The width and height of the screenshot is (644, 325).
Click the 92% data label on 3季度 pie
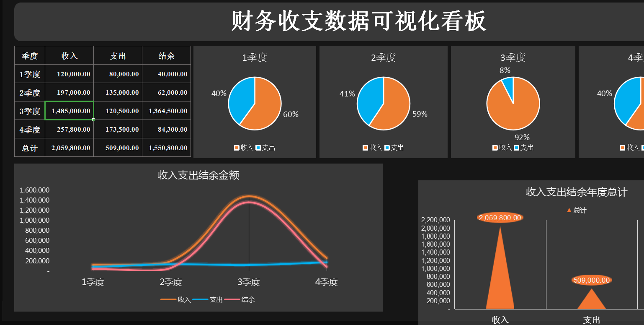(x=522, y=138)
